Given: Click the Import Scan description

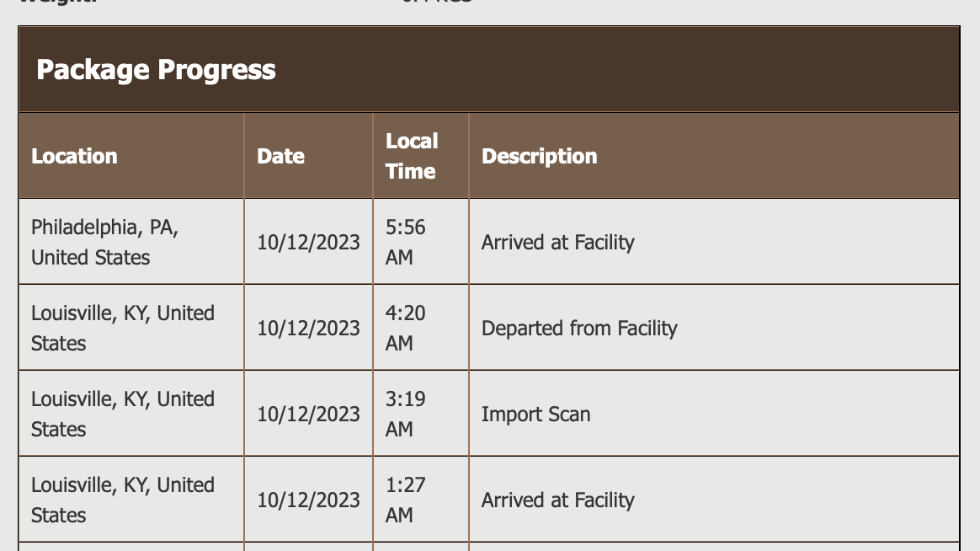Looking at the screenshot, I should click(x=535, y=415).
